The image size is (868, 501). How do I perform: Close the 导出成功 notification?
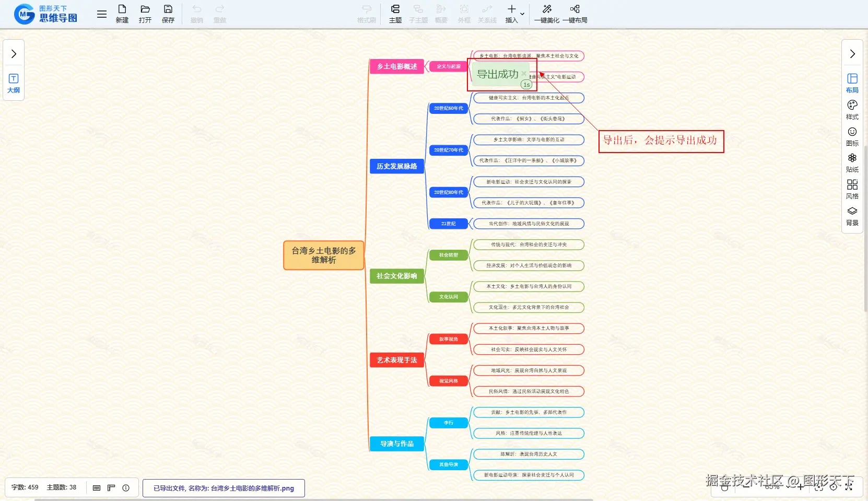tap(524, 74)
